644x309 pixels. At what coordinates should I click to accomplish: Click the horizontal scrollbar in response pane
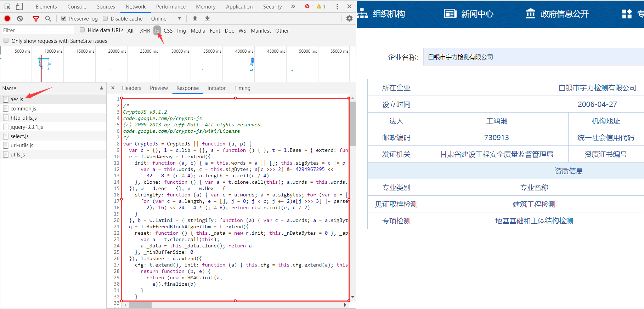pos(140,305)
